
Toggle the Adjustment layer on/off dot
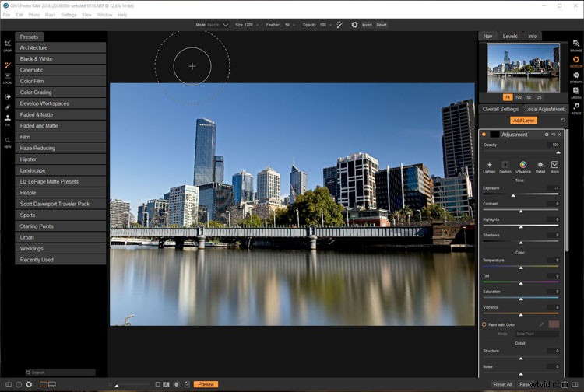point(484,135)
